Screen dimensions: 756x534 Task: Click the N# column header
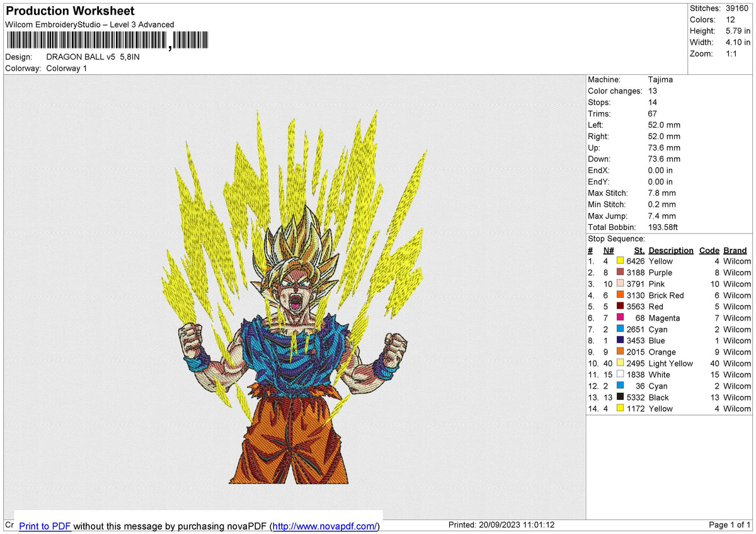607,250
